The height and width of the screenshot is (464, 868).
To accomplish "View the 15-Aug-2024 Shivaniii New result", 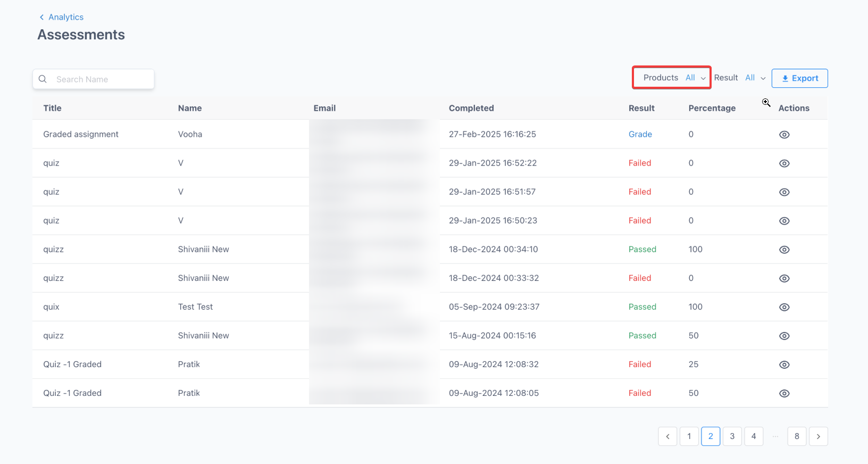I will tap(784, 336).
